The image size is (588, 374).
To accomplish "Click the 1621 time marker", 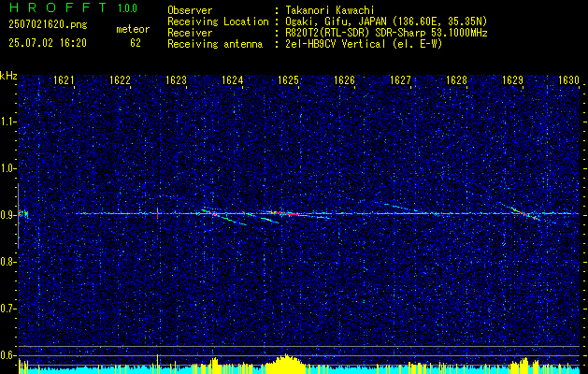I will pyautogui.click(x=64, y=79).
